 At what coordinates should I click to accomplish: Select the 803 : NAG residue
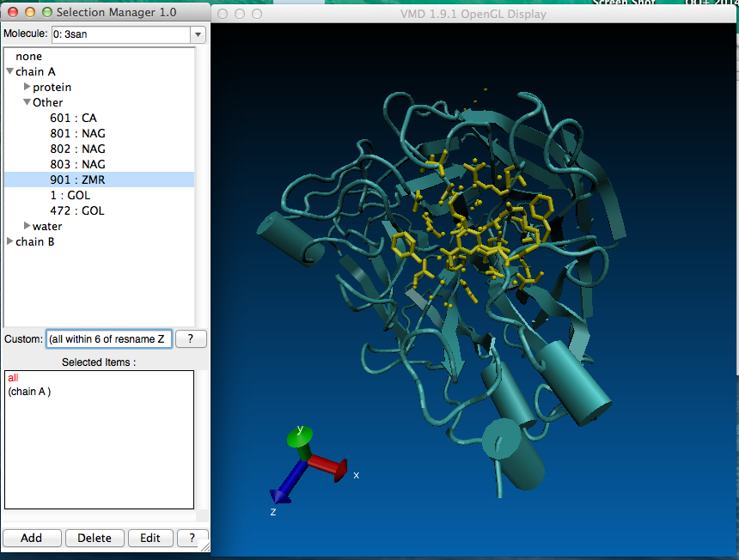(77, 165)
